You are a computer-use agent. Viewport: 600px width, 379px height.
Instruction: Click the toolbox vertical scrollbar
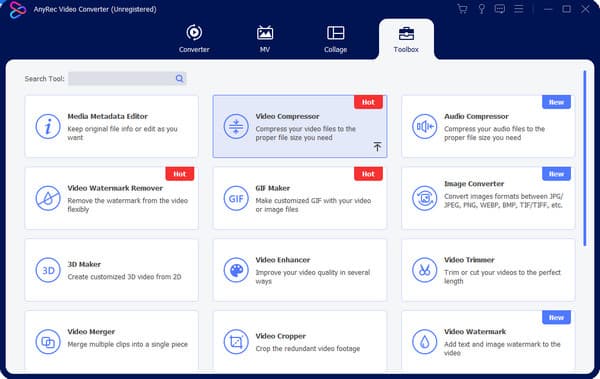point(584,158)
